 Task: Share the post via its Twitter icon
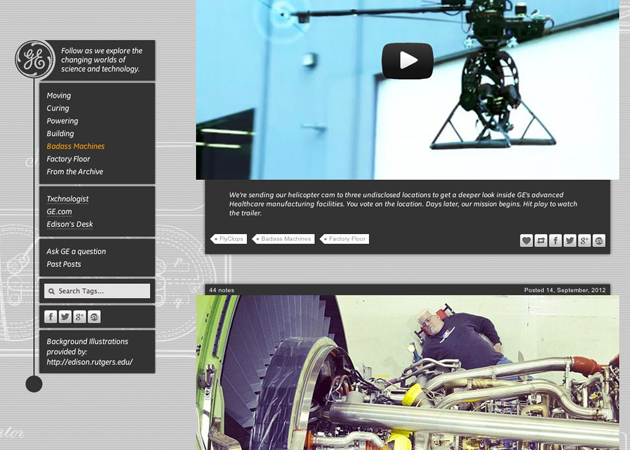click(x=570, y=241)
